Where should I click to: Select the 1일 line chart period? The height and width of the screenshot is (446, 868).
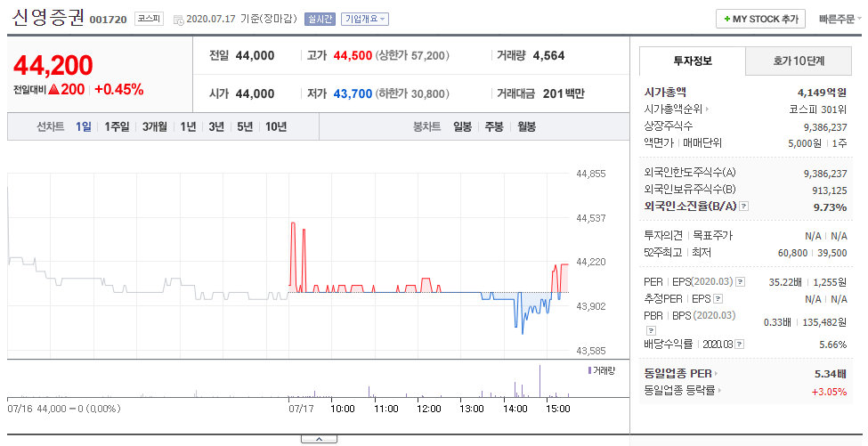click(x=84, y=126)
